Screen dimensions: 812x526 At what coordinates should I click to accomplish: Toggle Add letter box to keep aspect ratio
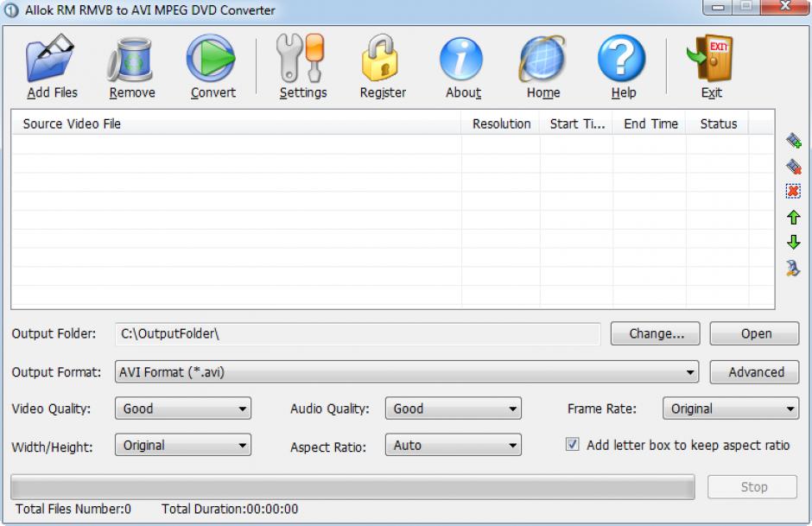[572, 444]
